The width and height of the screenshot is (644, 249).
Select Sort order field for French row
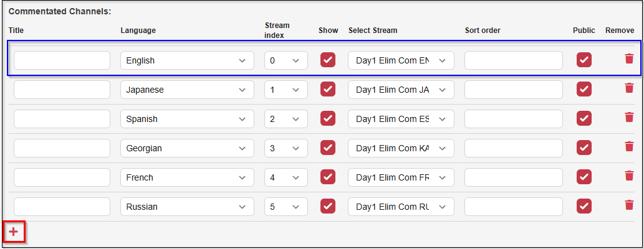pos(513,177)
